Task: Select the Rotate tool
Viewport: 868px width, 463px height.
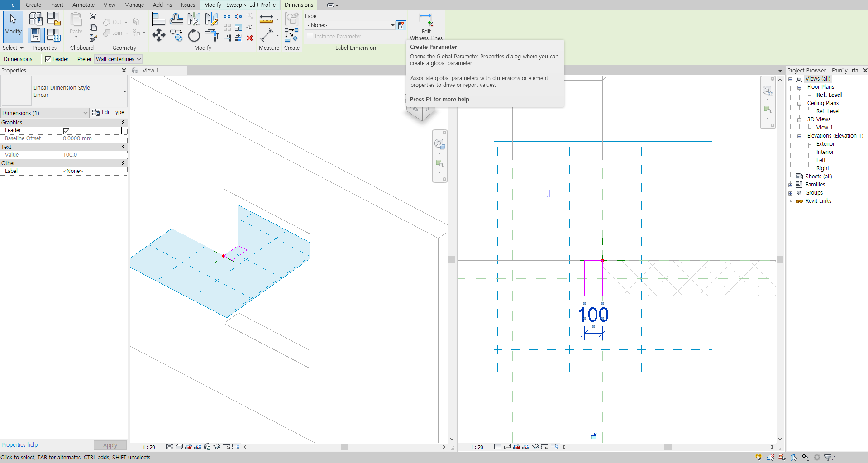Action: tap(194, 35)
